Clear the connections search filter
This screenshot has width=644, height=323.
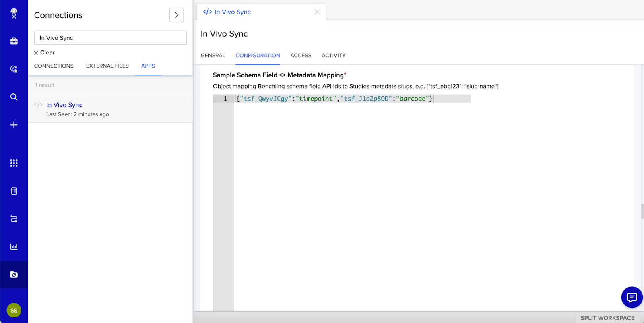(x=44, y=52)
